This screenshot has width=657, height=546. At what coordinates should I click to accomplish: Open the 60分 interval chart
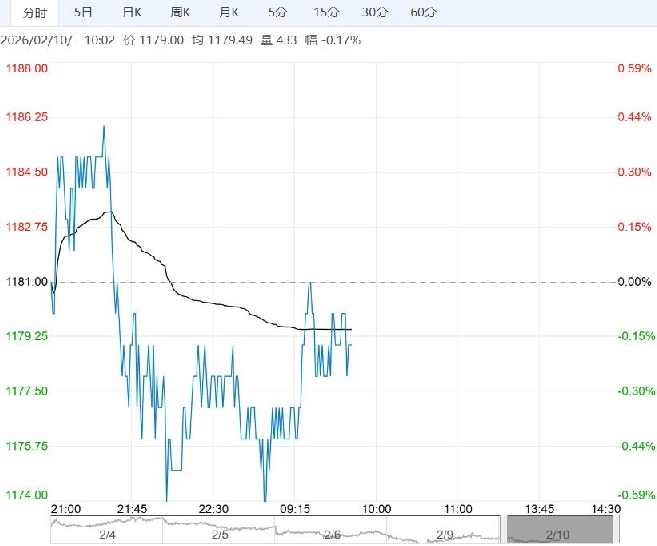[x=423, y=12]
